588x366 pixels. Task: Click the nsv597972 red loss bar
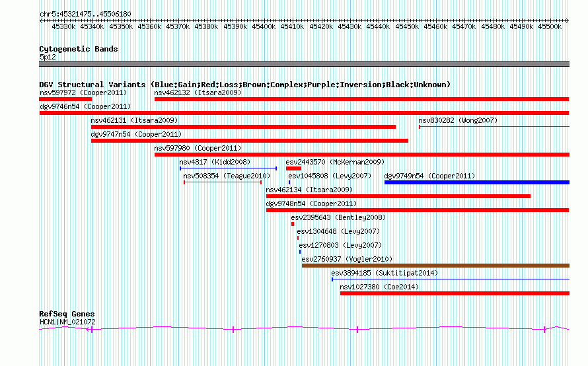coord(65,99)
